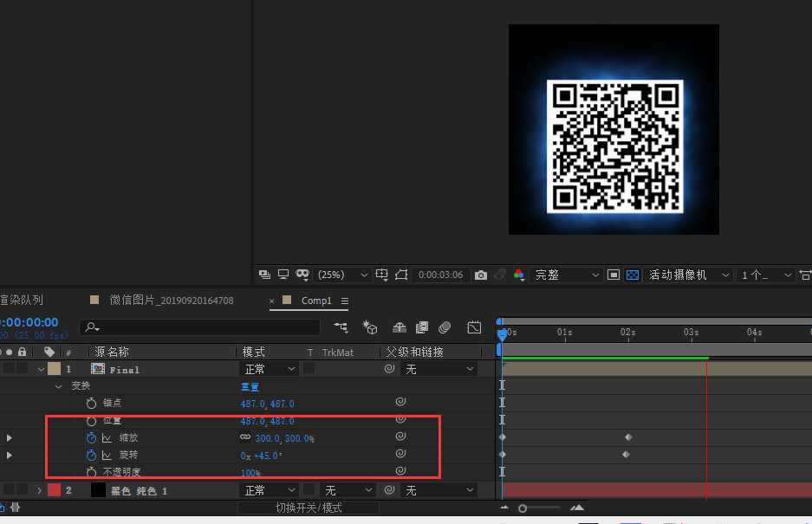This screenshot has width=812, height=524.
Task: Enable the motion blur icon
Action: [x=445, y=327]
